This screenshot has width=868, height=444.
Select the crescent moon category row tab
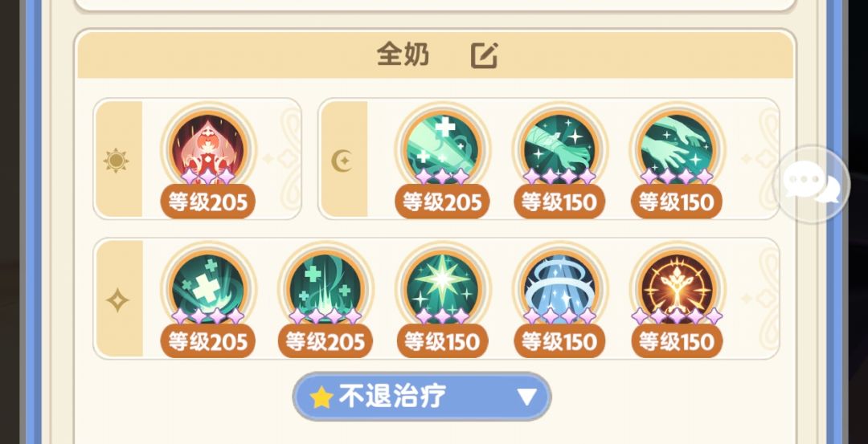[x=342, y=161]
